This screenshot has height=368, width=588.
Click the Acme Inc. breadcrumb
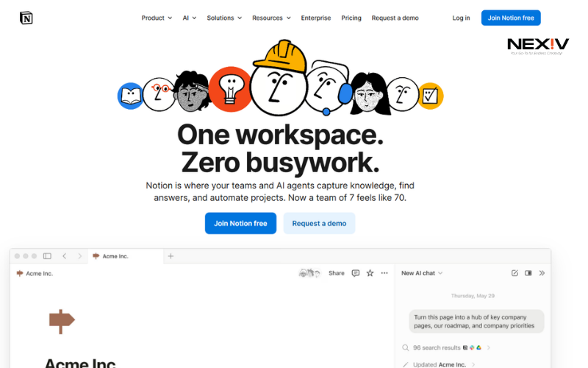point(35,273)
